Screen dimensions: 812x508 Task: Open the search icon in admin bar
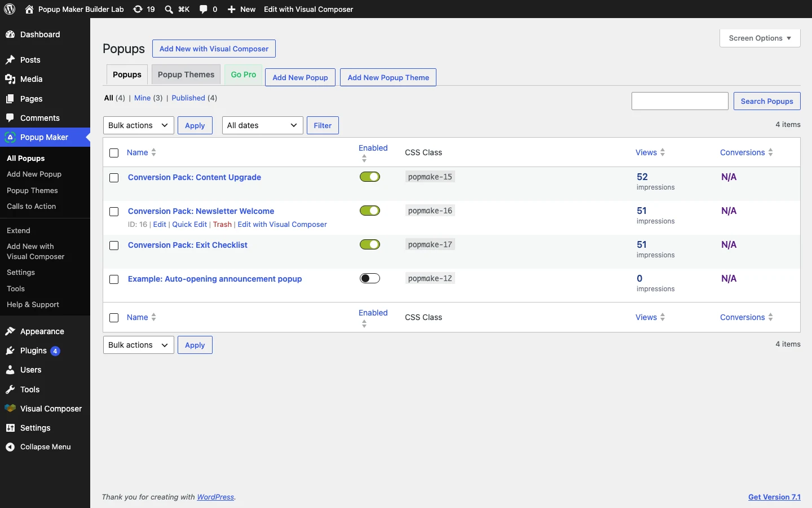[x=169, y=9]
